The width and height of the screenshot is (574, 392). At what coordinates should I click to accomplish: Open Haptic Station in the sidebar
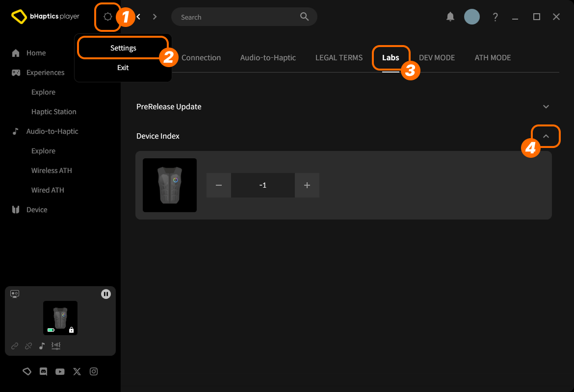coord(54,112)
